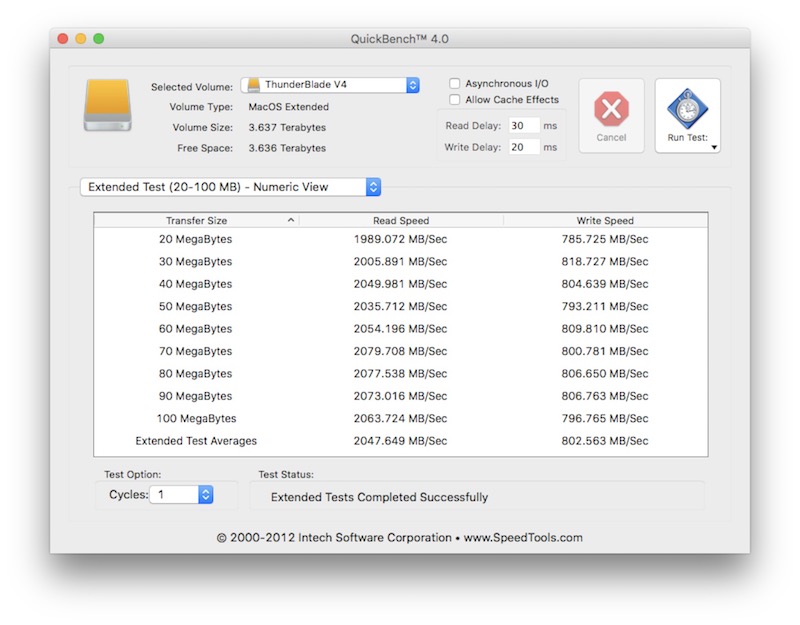Toggle the Allow Cache Effects checkbox
Viewport: 800px width, 625px height.
coord(455,99)
